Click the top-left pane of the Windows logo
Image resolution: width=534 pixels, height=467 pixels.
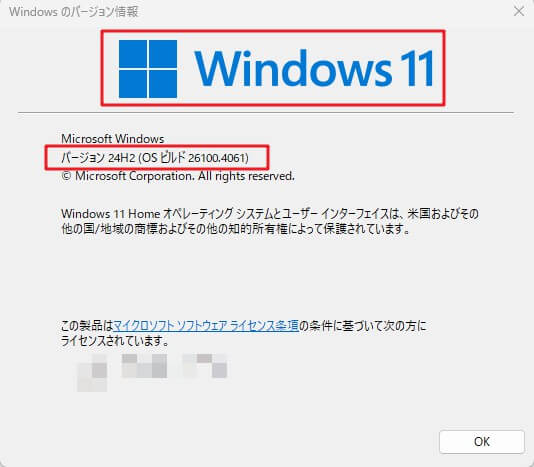click(x=133, y=54)
